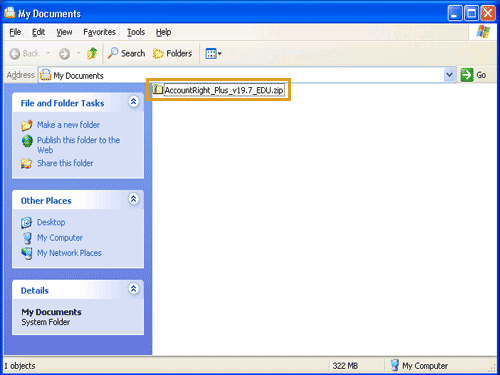This screenshot has width=500, height=375.
Task: Click the Forward arrow icon
Action: (x=64, y=54)
